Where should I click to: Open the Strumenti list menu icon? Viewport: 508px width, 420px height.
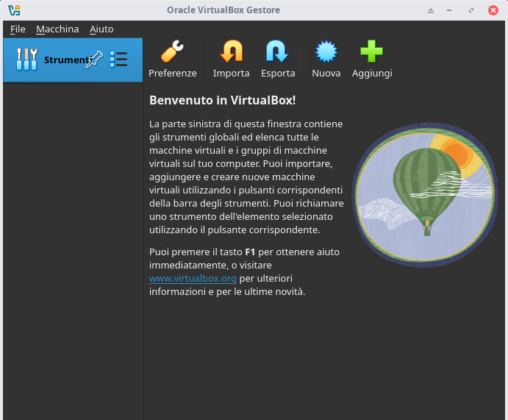(118, 60)
